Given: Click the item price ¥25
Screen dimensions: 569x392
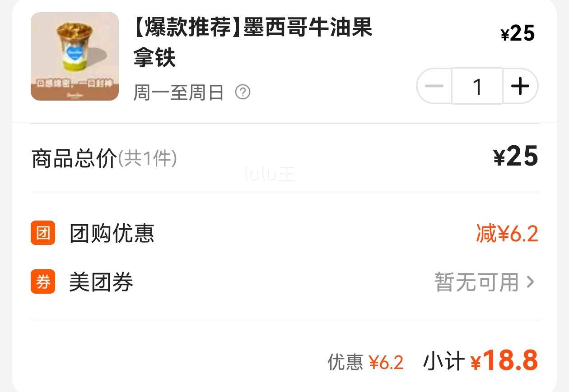Looking at the screenshot, I should (x=518, y=33).
